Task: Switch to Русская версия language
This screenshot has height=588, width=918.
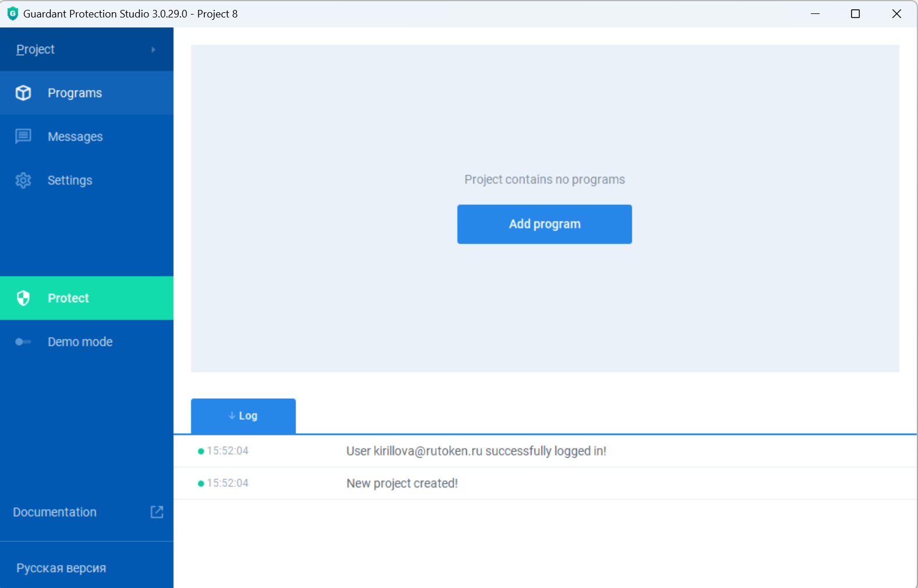Action: (x=61, y=568)
